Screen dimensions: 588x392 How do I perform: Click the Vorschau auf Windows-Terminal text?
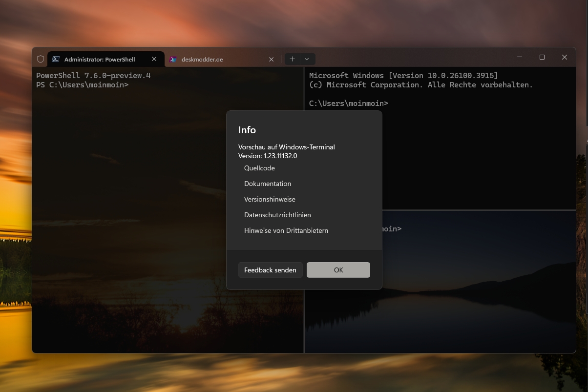[287, 147]
